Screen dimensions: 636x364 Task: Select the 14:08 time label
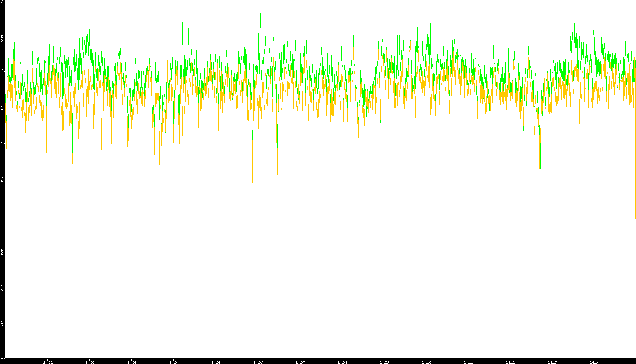pyautogui.click(x=342, y=362)
